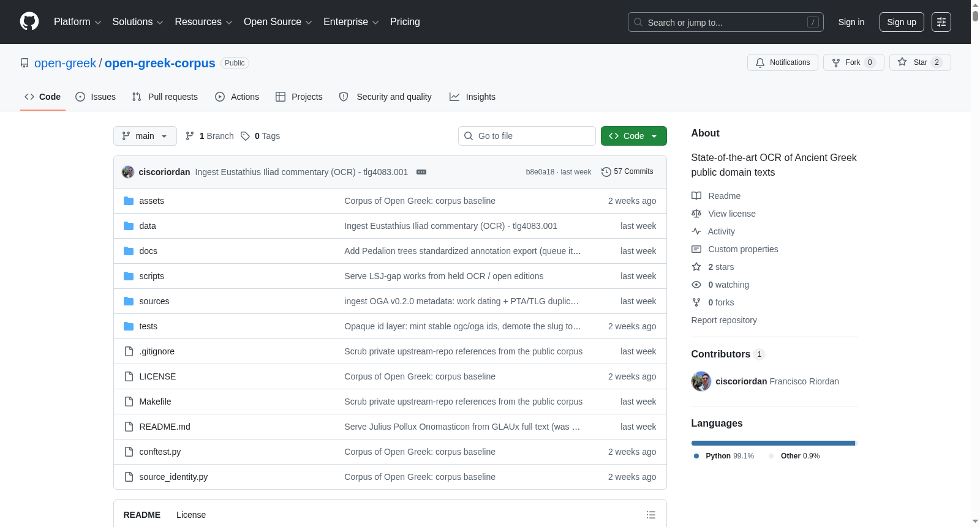Screen dimensions: 980x527
Task: Open the green Code clone dropdown
Action: point(634,136)
